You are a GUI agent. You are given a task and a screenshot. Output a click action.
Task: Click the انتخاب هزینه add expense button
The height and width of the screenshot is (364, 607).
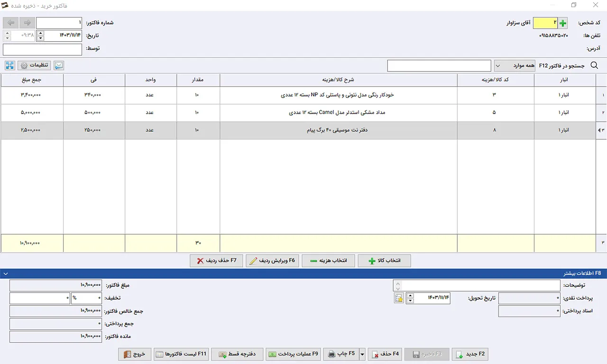point(328,261)
